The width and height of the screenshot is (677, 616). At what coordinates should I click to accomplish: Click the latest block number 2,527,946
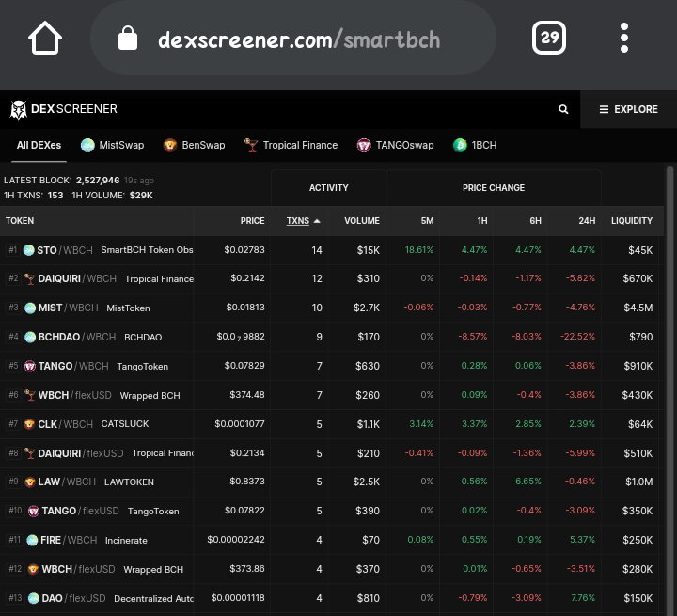click(x=98, y=181)
